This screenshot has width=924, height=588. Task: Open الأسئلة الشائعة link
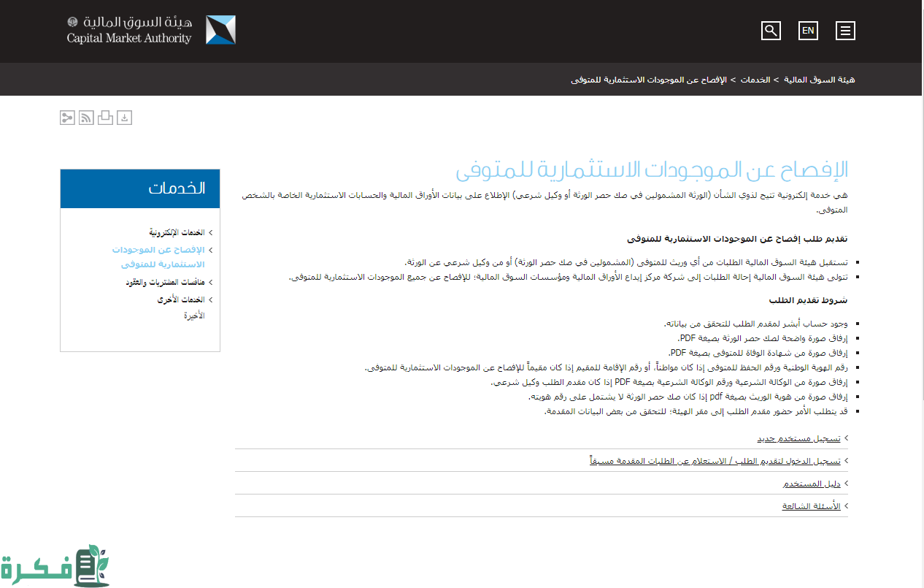811,506
